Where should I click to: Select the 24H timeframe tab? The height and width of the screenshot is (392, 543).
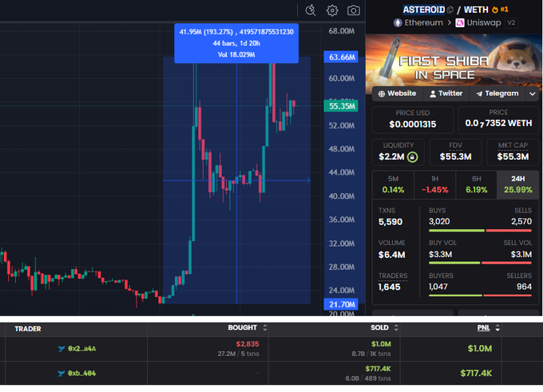(517, 184)
